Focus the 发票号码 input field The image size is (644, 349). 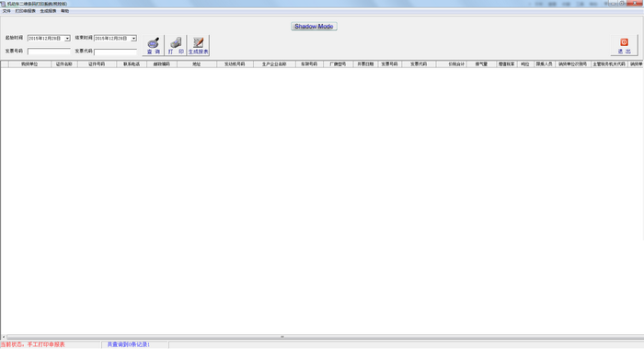(x=49, y=52)
